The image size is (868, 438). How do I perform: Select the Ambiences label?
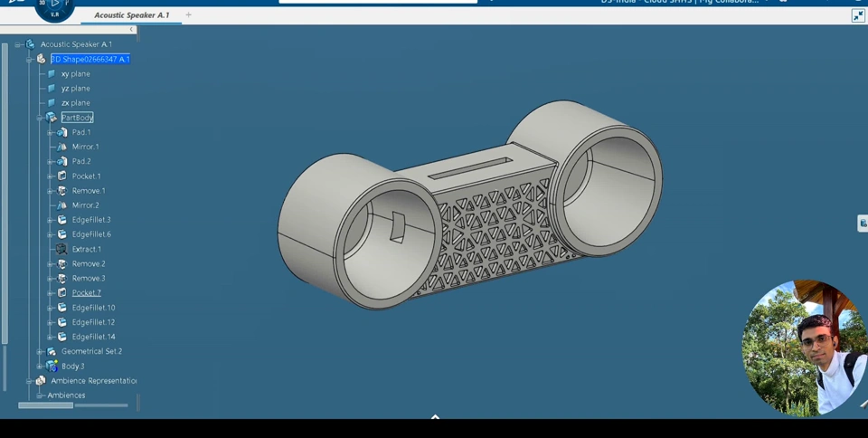click(x=66, y=395)
